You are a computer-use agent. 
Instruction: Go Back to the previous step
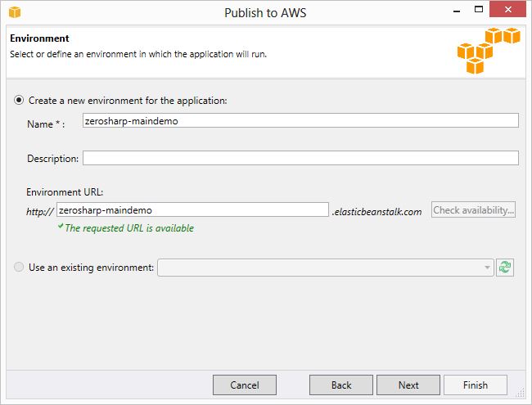click(x=341, y=385)
